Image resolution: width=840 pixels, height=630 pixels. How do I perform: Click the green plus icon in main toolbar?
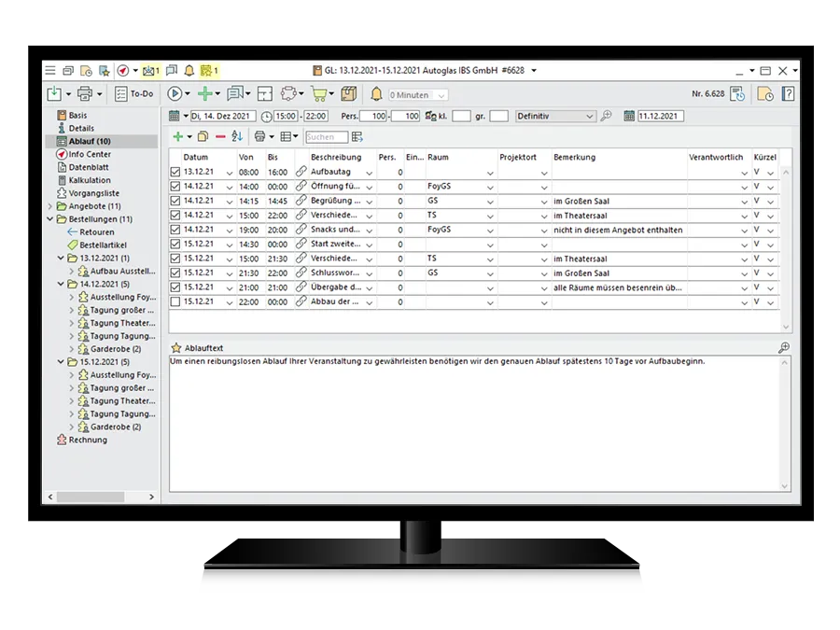coord(203,94)
